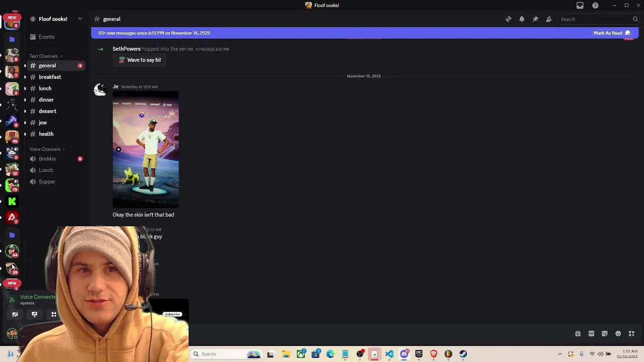Image resolution: width=644 pixels, height=362 pixels.
Task: Open Epic Games Launcher from the taskbar
Action: tap(419, 354)
